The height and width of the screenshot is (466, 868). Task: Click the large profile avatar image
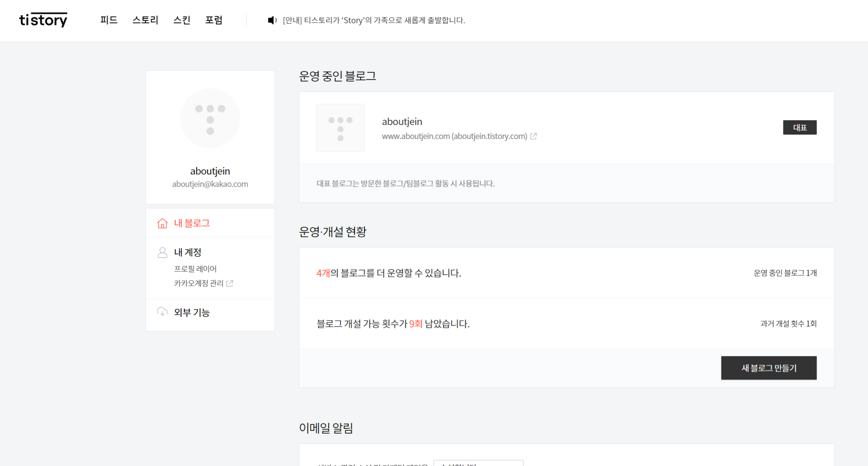pos(210,118)
